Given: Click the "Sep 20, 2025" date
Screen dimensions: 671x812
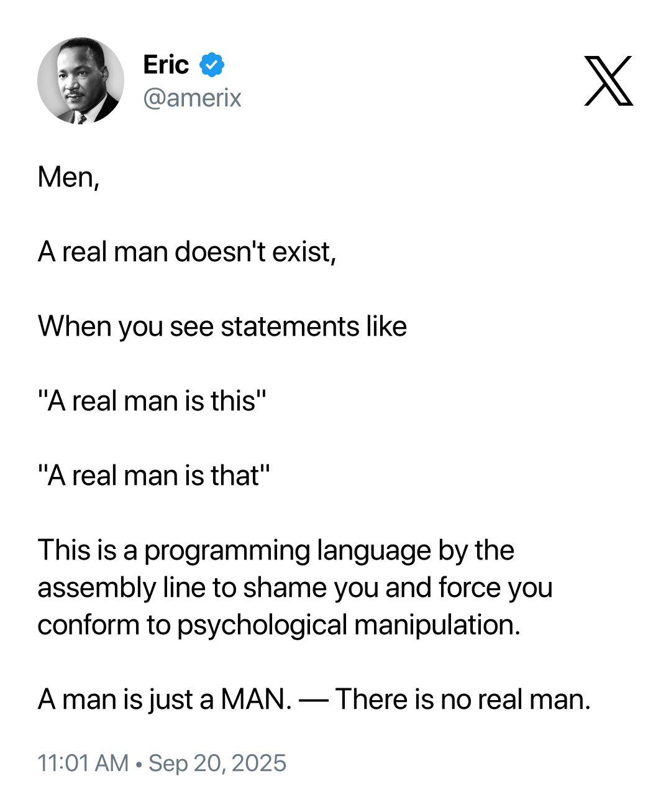Looking at the screenshot, I should pyautogui.click(x=217, y=763).
